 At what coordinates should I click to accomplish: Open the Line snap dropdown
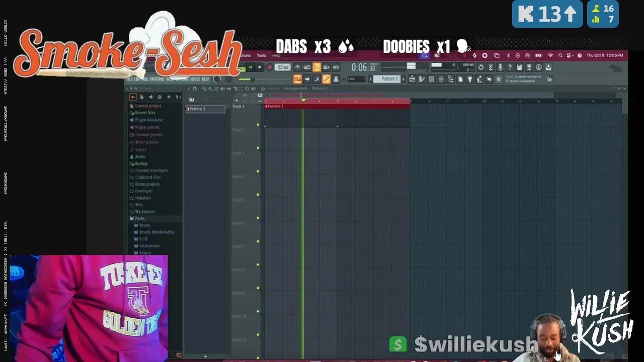(356, 79)
